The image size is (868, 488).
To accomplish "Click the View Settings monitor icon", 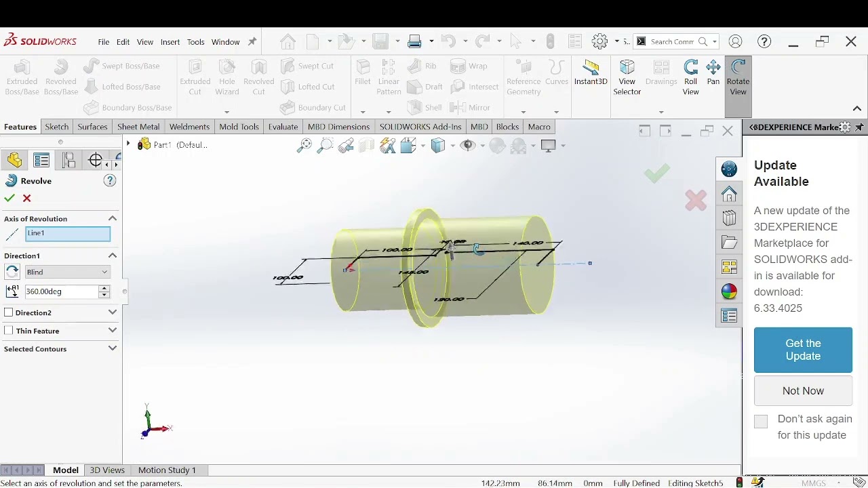I will click(x=549, y=145).
